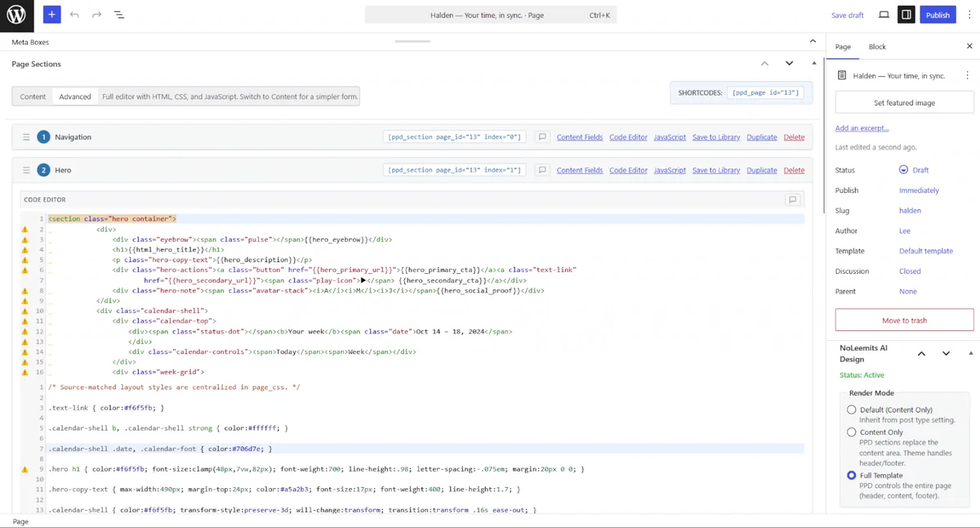Click the number 2 badge of Hero
The height and width of the screenshot is (528, 980).
coord(43,170)
